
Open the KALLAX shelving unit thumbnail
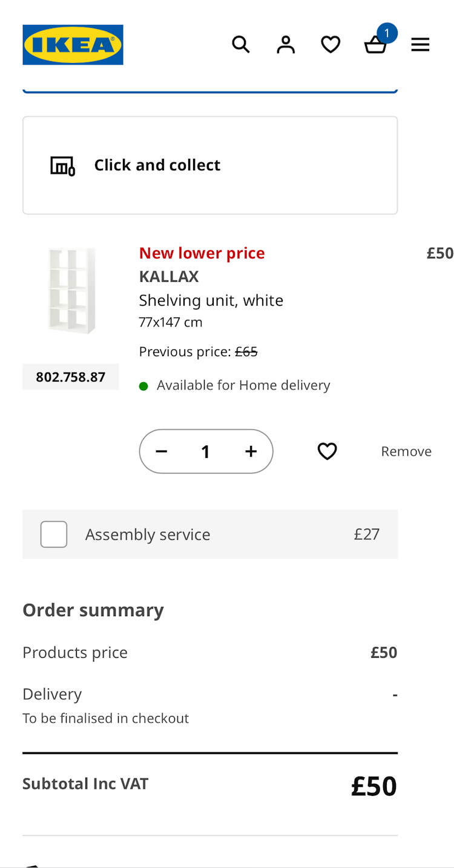pyautogui.click(x=71, y=290)
